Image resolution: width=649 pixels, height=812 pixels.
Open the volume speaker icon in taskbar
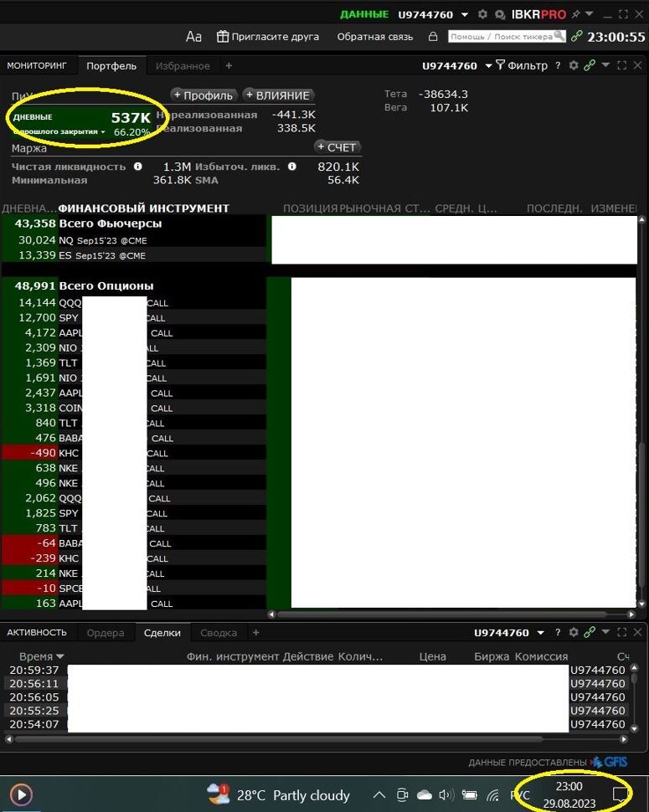(x=446, y=795)
